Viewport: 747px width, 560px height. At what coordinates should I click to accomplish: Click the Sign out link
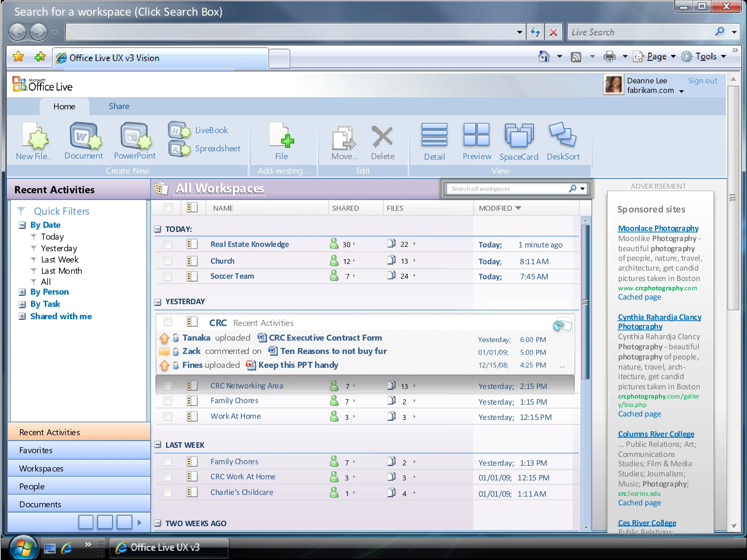702,81
